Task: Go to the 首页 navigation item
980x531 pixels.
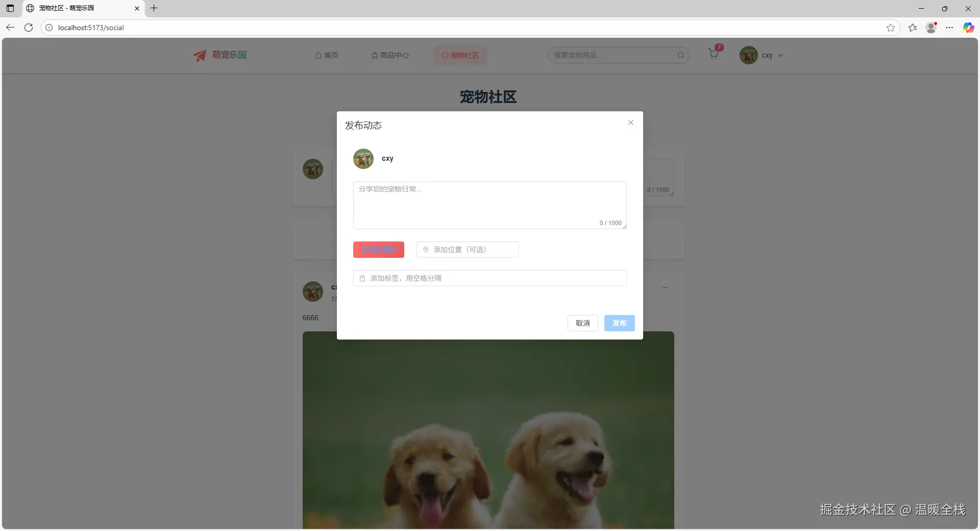Action: [327, 55]
